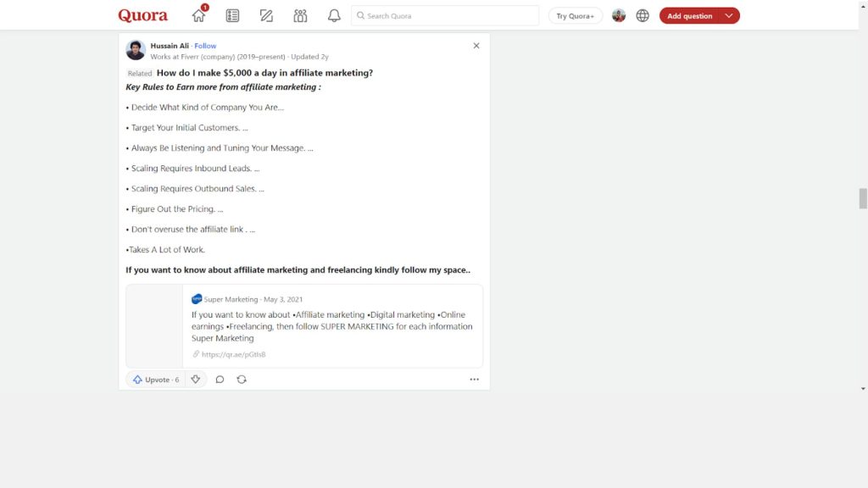This screenshot has height=488, width=868.
Task: Open the Notifications bell
Action: (334, 15)
